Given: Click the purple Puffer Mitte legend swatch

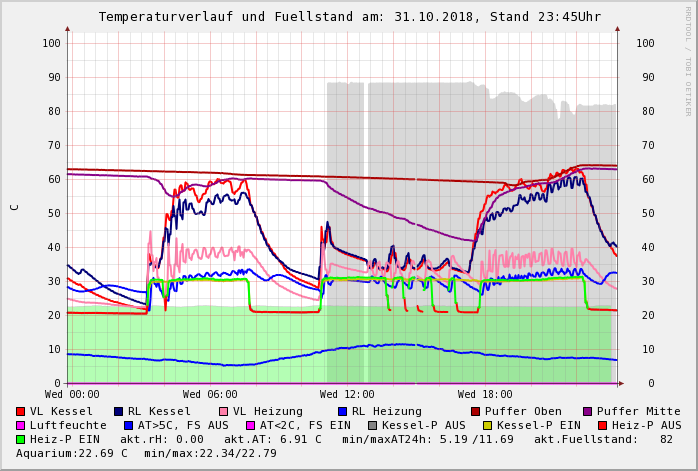Looking at the screenshot, I should pos(587,412).
